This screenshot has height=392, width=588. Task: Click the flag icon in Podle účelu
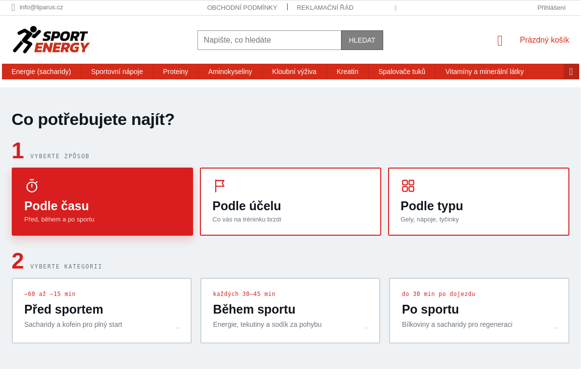(x=220, y=186)
